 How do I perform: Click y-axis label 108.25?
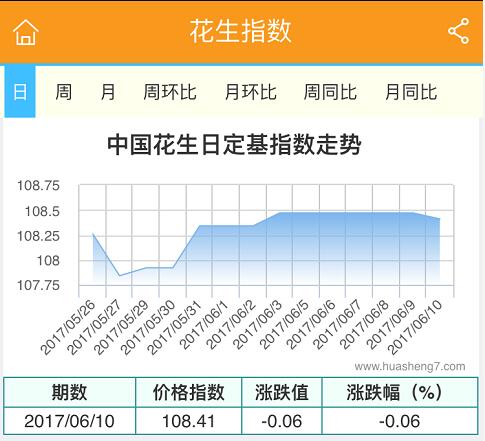(x=38, y=236)
